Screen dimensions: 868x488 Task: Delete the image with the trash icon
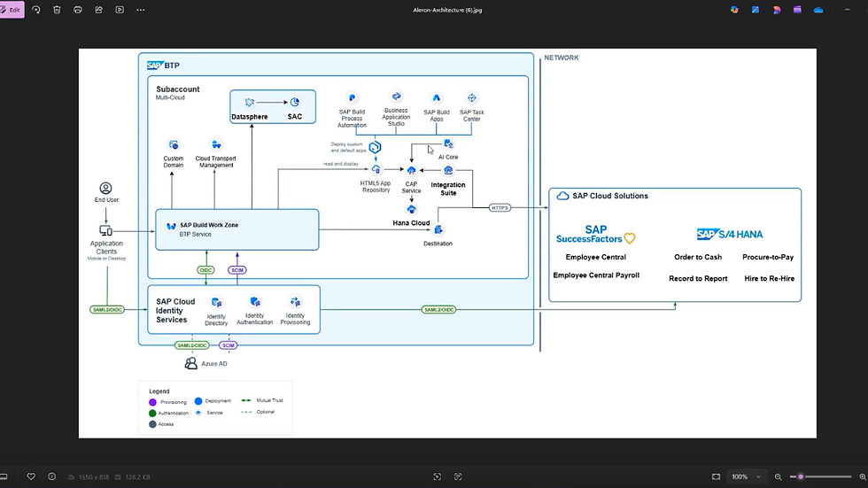pos(57,10)
